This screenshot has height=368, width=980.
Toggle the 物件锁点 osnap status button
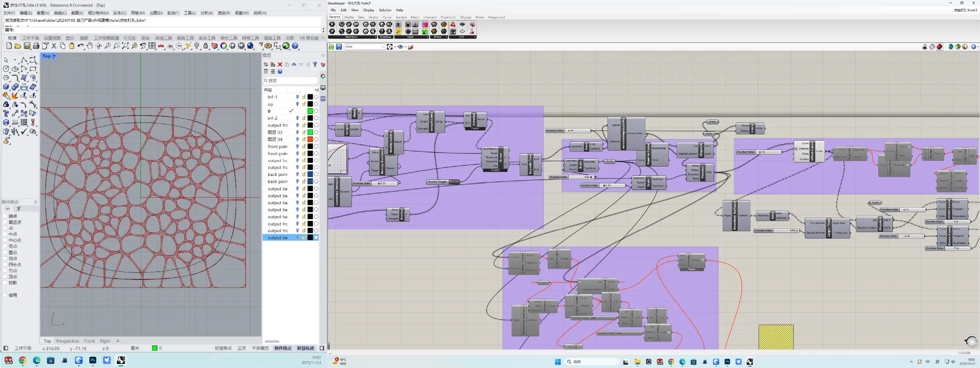point(283,348)
